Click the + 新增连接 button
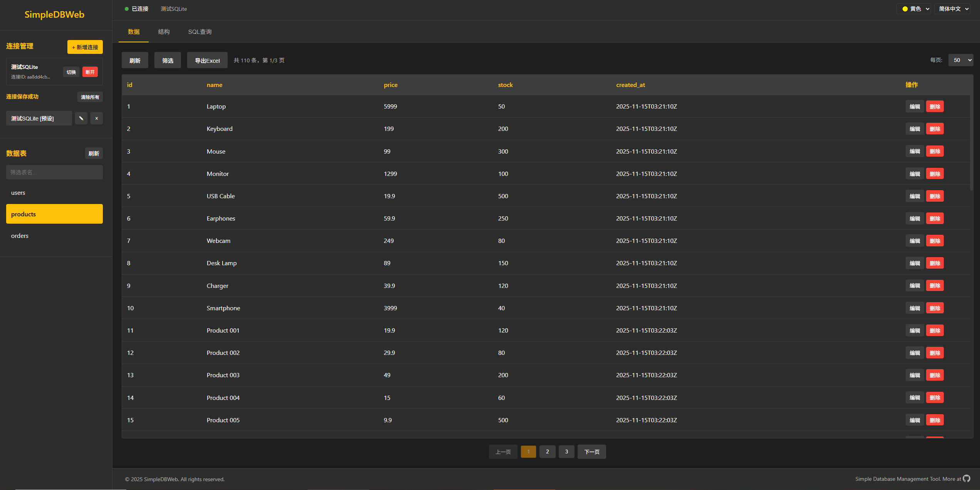The width and height of the screenshot is (980, 490). pos(85,47)
